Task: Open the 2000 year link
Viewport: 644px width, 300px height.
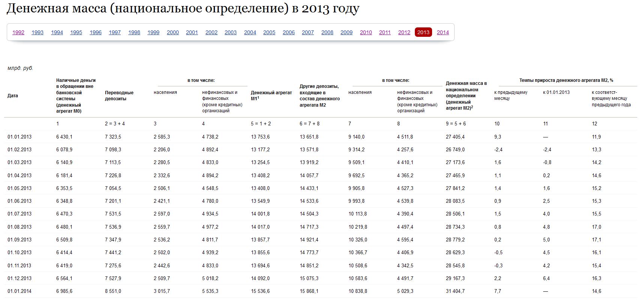Action: 173,32
